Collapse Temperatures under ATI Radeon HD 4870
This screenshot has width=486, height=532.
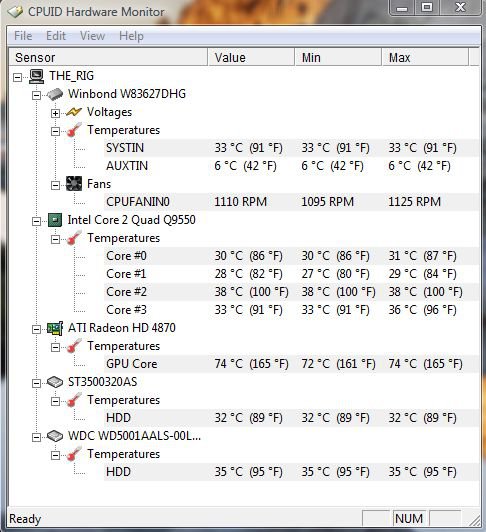(x=55, y=347)
